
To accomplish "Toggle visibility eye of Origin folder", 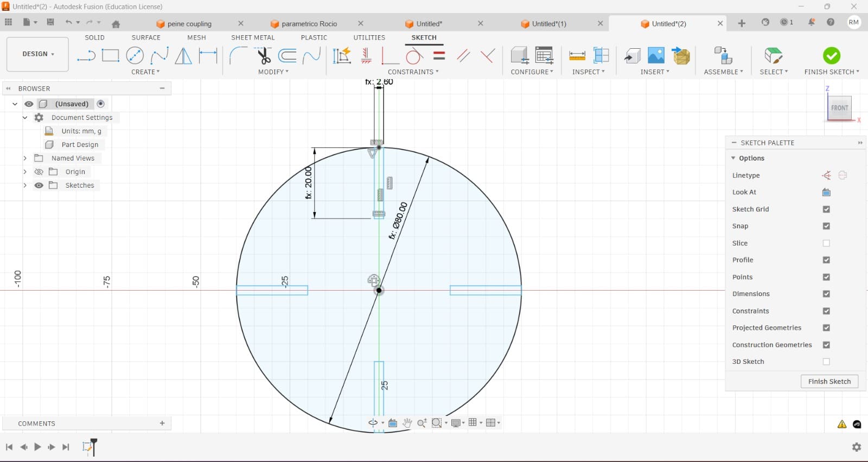I will [x=39, y=172].
